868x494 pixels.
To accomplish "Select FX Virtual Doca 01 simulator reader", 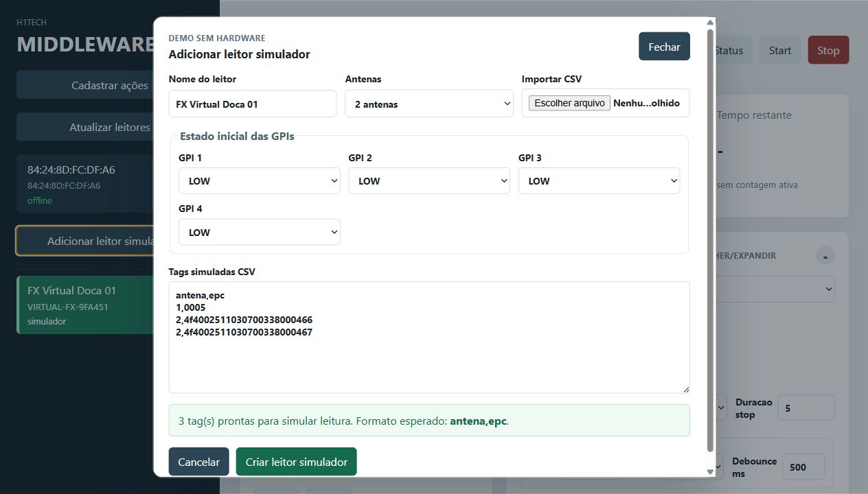I will (x=85, y=305).
